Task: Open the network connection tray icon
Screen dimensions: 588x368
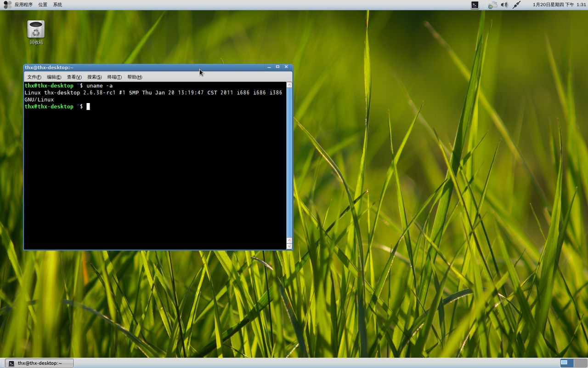Action: (x=492, y=5)
